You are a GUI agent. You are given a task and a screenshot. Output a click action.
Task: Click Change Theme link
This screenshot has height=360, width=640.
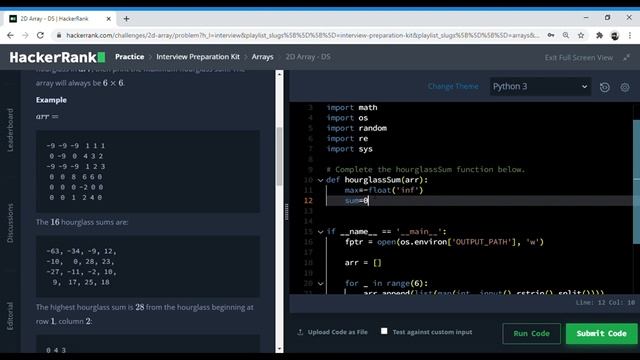453,87
